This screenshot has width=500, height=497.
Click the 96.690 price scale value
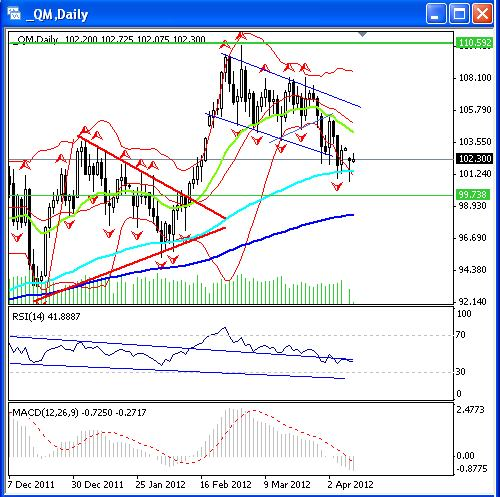tap(473, 238)
